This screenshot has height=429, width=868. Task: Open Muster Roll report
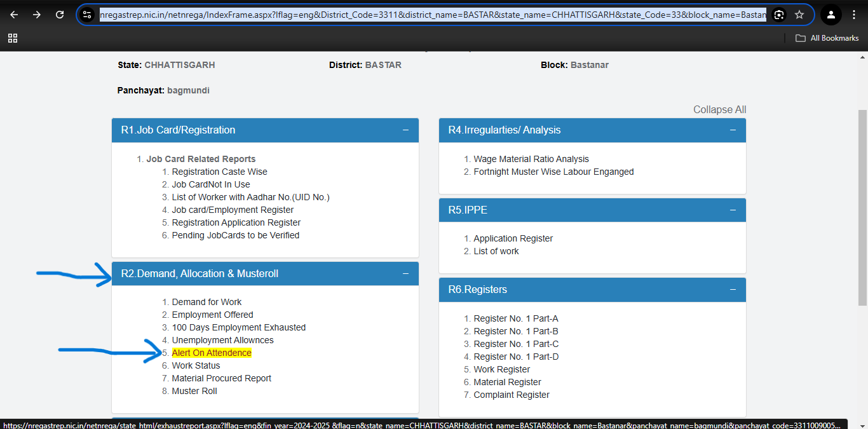click(194, 391)
